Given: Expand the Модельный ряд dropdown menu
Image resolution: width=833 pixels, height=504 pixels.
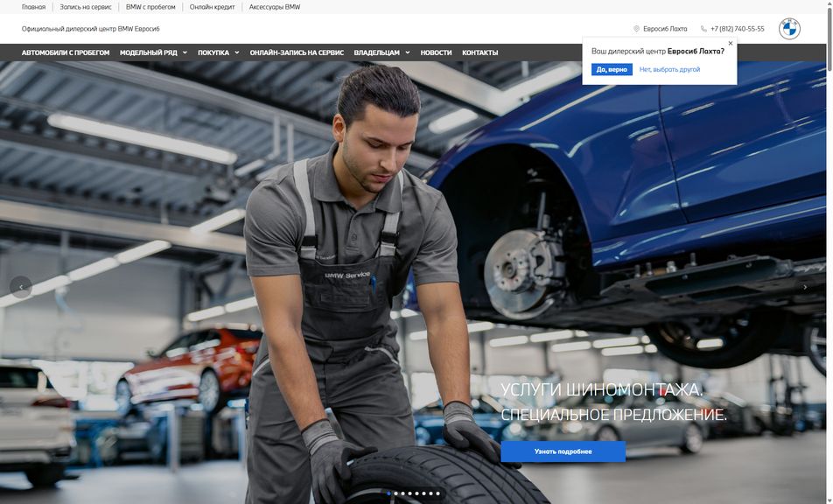Looking at the screenshot, I should pos(153,52).
